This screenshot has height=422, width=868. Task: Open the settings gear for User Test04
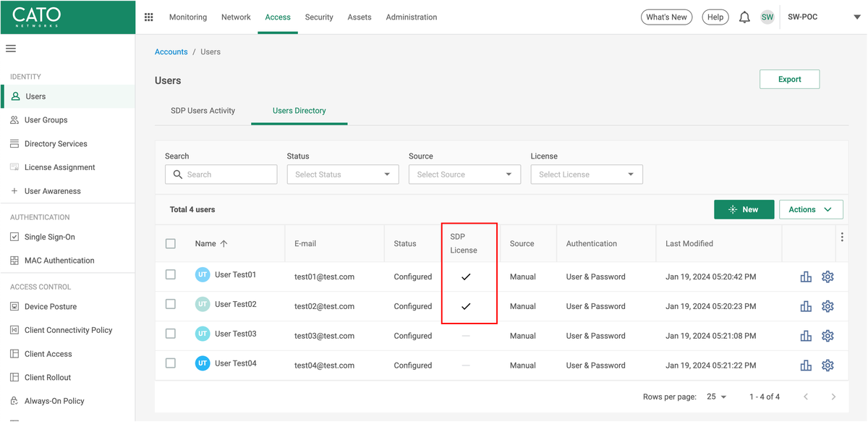tap(828, 366)
